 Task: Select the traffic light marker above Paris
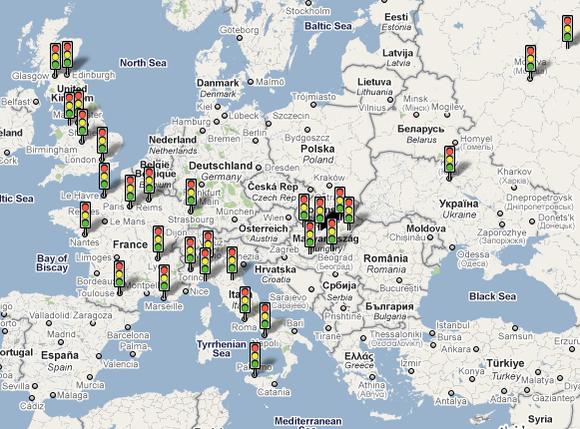130,188
